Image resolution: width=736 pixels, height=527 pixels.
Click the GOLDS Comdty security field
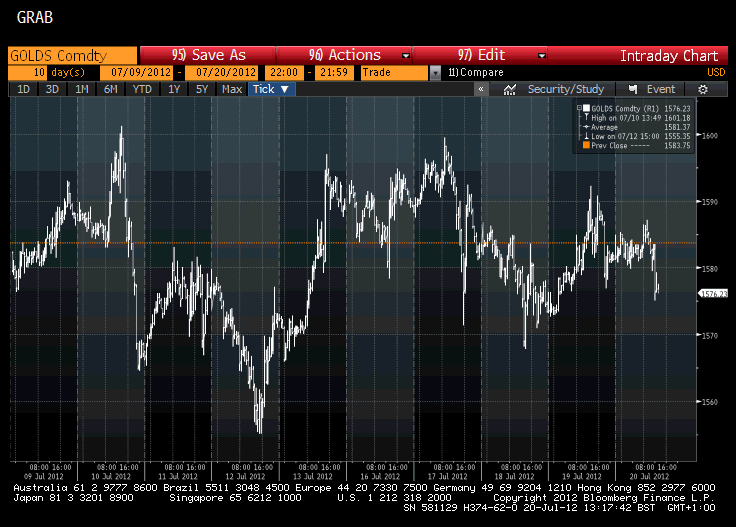(x=72, y=56)
